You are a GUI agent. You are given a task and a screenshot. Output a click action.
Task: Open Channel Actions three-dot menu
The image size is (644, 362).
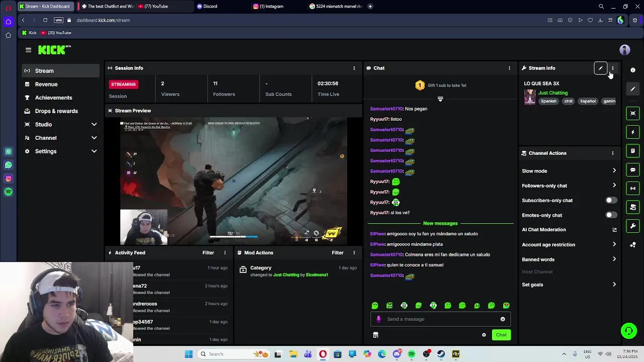612,153
